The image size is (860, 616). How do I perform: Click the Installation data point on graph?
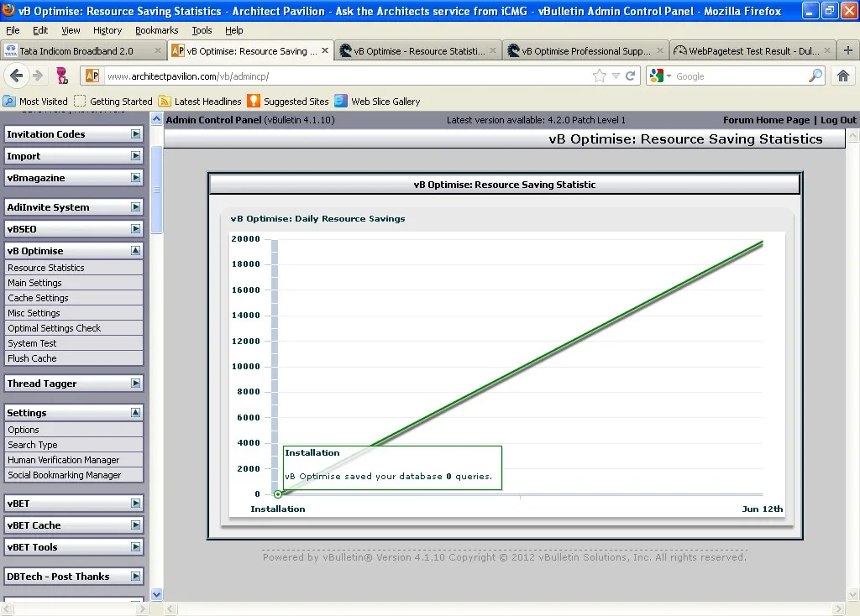click(278, 493)
